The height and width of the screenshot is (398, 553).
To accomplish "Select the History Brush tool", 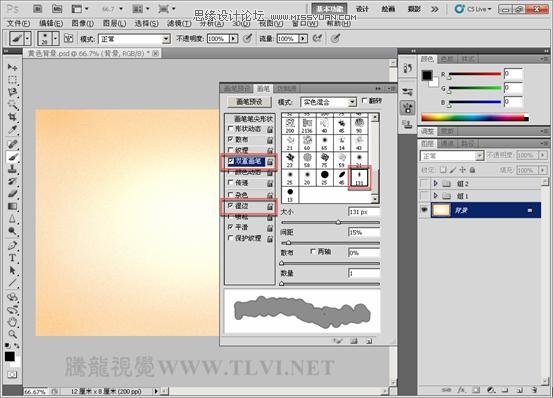I will tap(12, 182).
